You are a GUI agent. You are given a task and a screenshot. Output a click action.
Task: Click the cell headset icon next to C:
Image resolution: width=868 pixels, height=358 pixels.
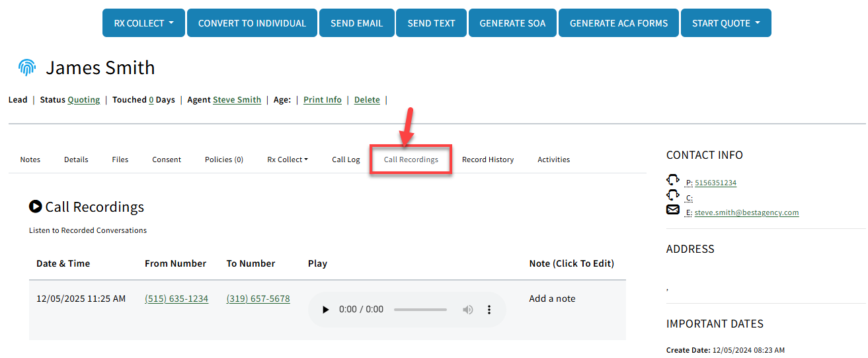pyautogui.click(x=673, y=195)
